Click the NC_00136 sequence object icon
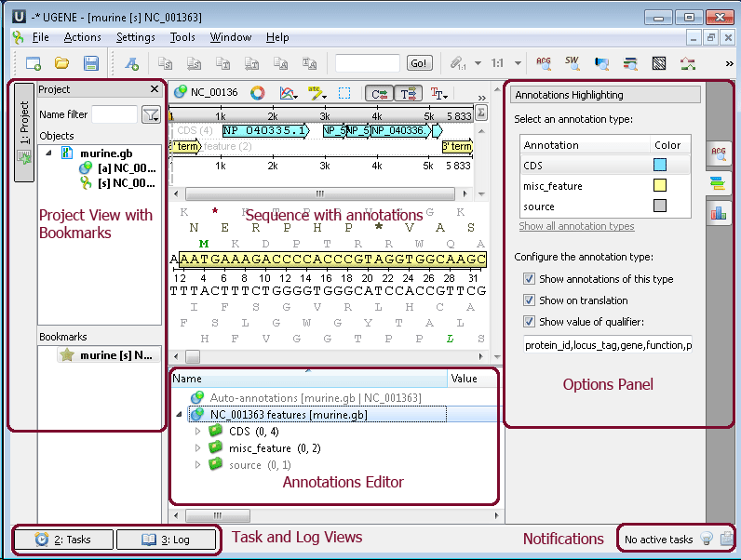This screenshot has height=560, width=741. (180, 91)
